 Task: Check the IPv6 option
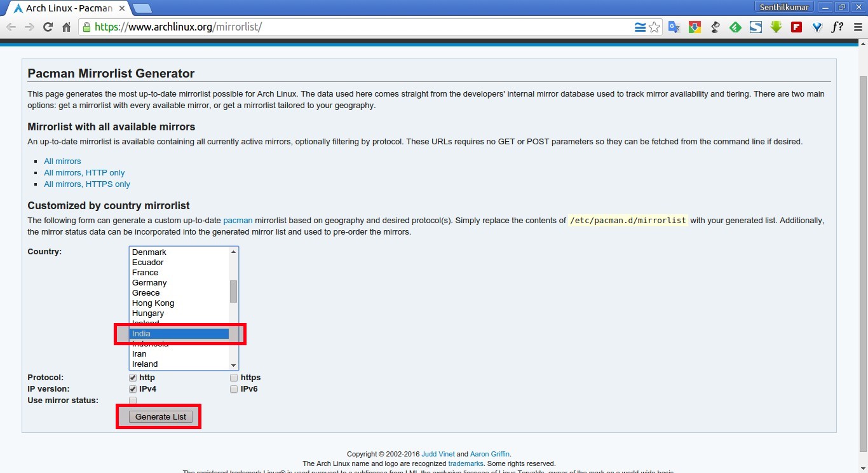234,388
